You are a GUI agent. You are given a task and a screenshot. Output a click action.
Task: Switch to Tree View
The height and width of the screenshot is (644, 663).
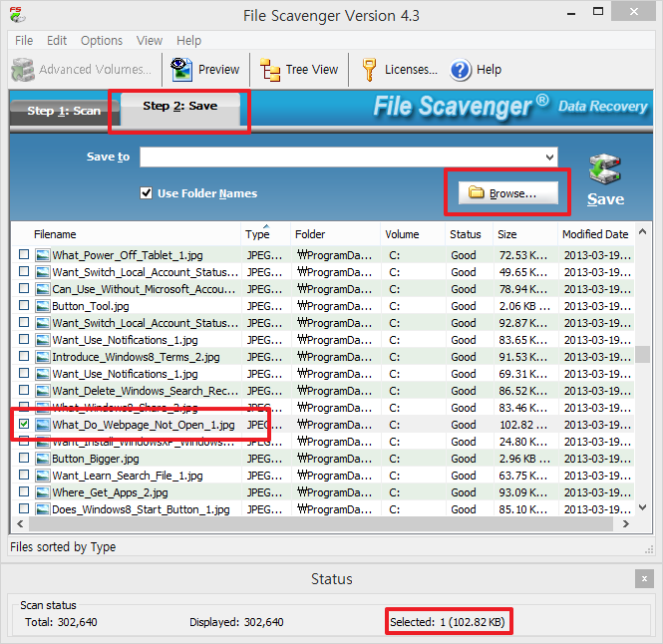pos(299,70)
